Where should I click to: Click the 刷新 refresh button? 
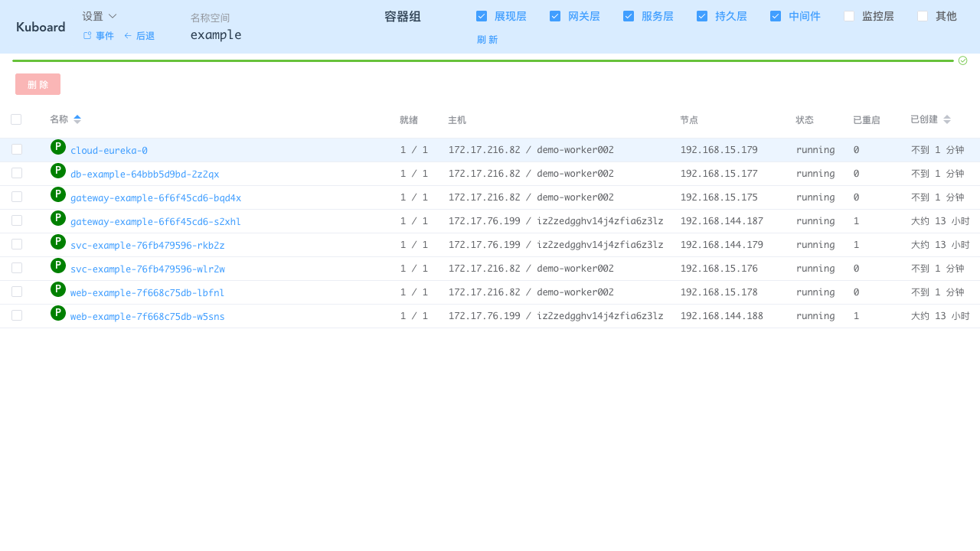coord(487,40)
